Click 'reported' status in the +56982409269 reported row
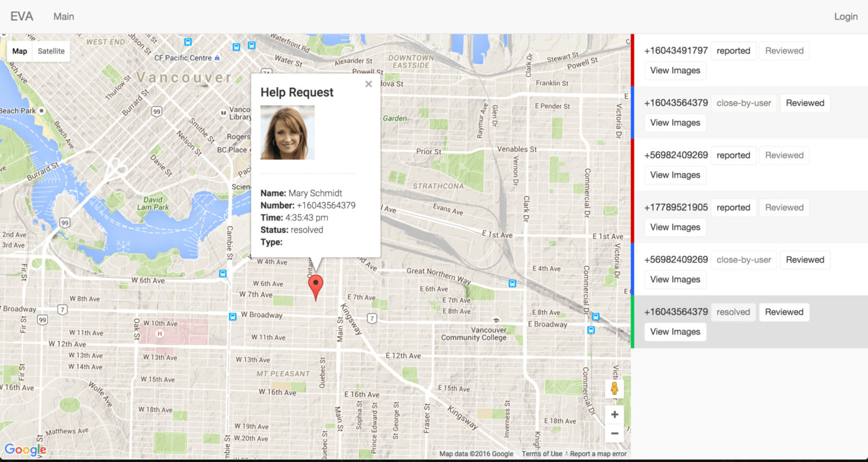This screenshot has width=868, height=462. pos(733,155)
